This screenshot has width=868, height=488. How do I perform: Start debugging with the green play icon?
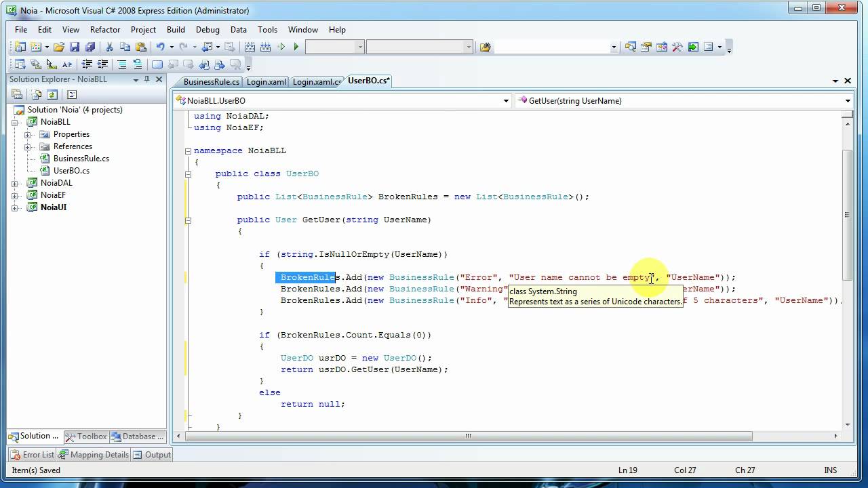coord(296,47)
